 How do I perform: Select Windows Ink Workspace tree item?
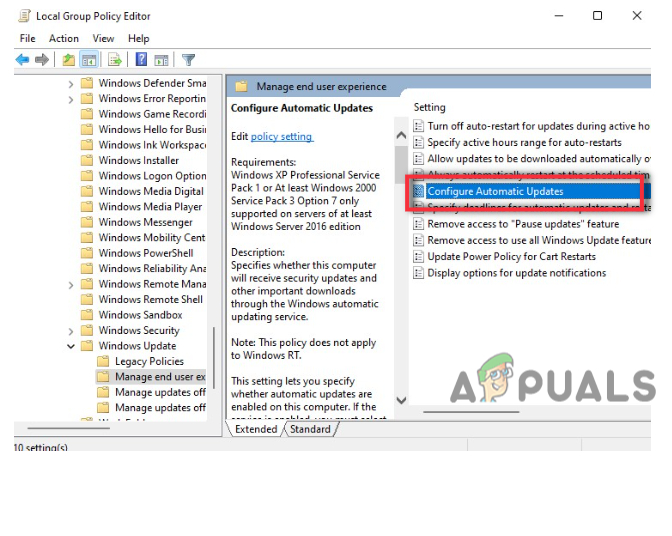pyautogui.click(x=152, y=145)
